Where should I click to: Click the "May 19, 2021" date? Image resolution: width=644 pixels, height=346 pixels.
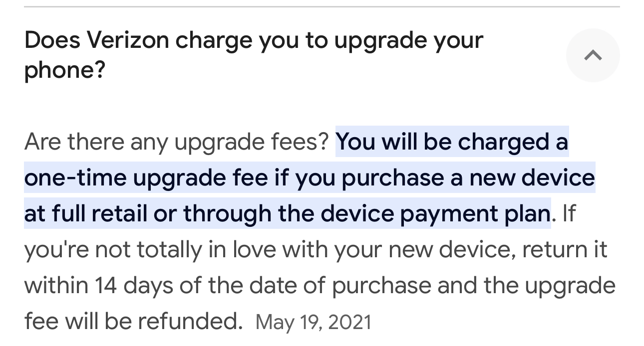314,322
